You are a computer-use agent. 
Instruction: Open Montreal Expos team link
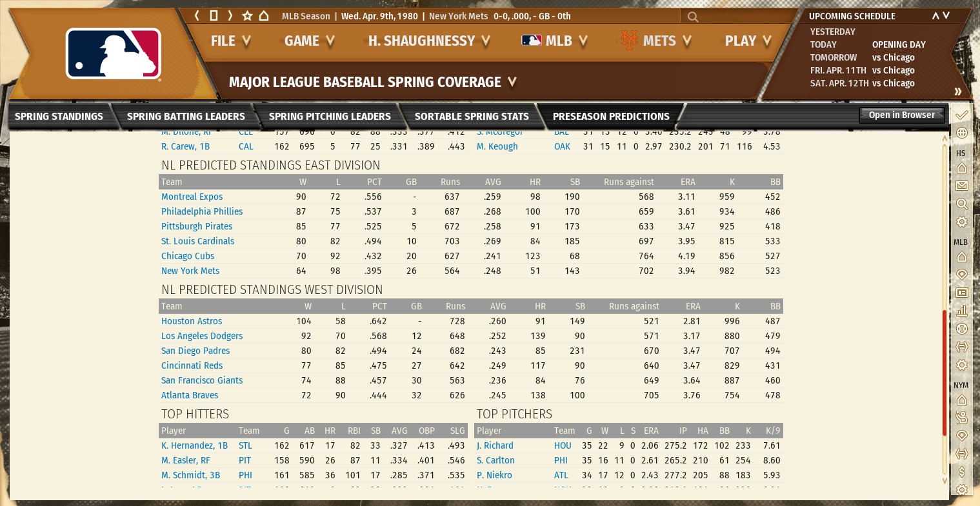(192, 197)
